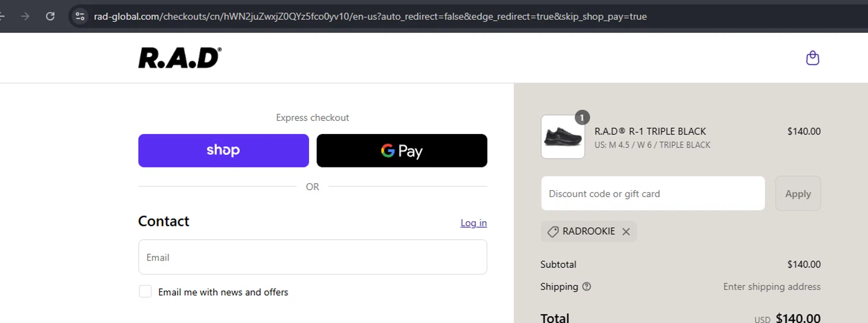Open site information icon in address bar
Screen dimensions: 868x323
tap(80, 16)
